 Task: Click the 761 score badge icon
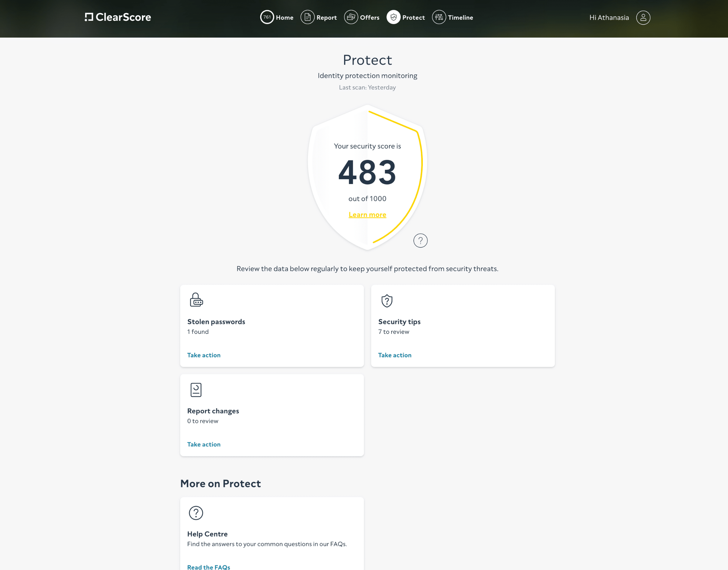click(267, 17)
